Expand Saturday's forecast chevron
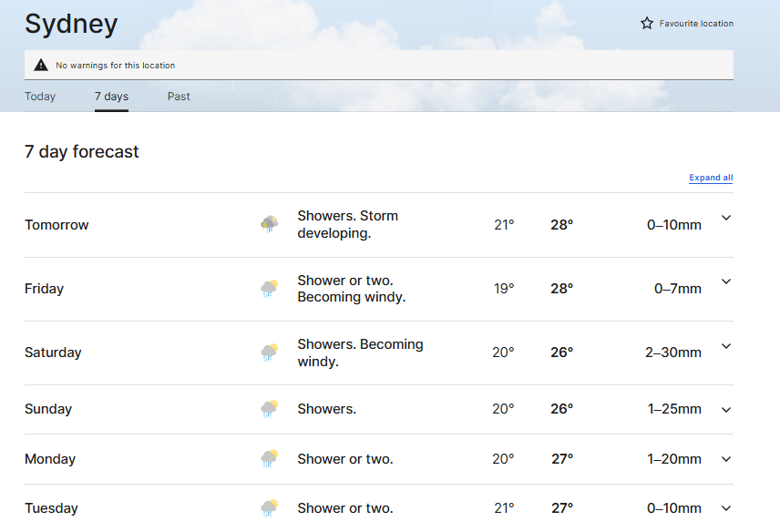The image size is (780, 532). (x=726, y=346)
